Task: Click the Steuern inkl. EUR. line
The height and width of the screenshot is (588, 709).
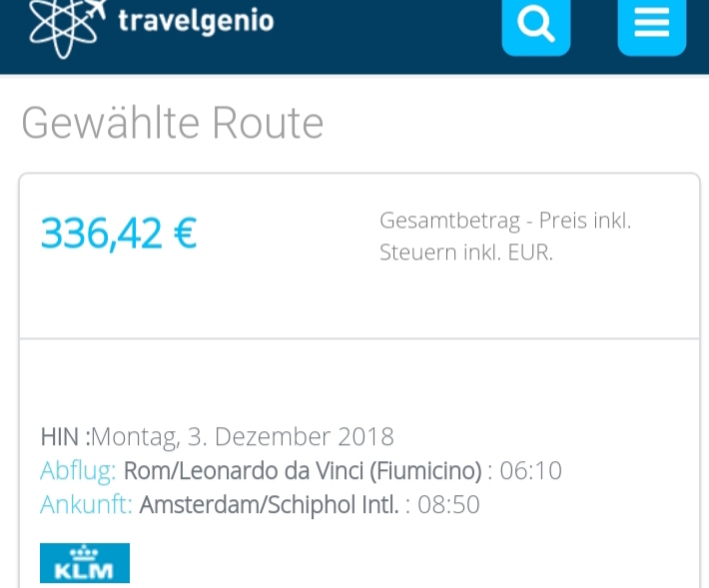Action: point(466,253)
